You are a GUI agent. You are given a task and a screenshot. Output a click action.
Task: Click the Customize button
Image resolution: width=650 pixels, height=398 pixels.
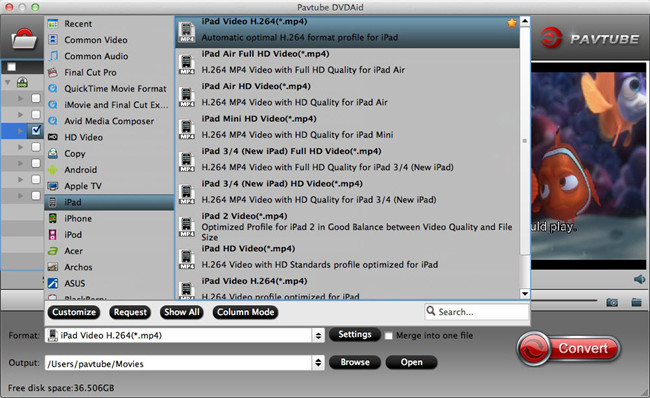coord(74,312)
